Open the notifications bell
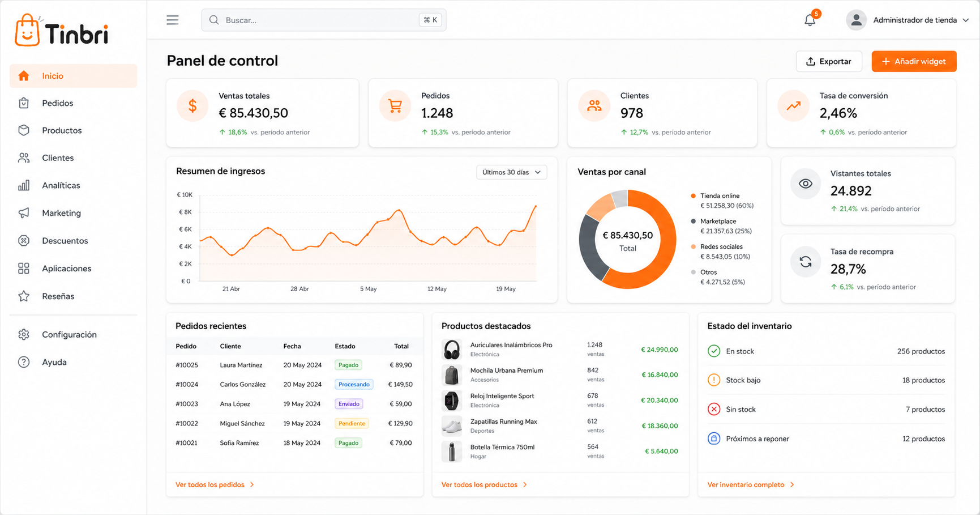This screenshot has height=515, width=980. coord(810,20)
